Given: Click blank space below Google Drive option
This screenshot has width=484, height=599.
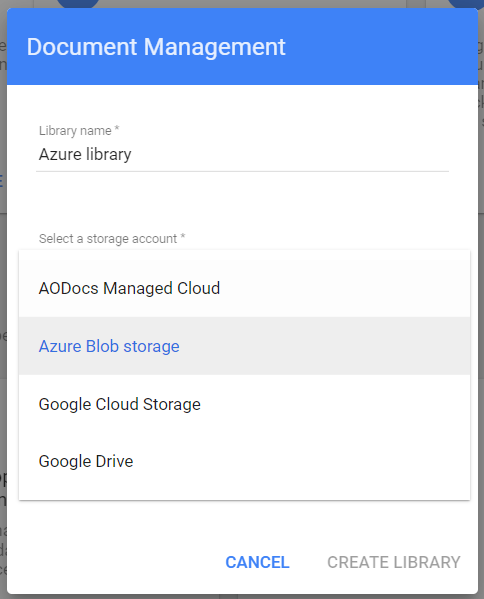Looking at the screenshot, I should pyautogui.click(x=244, y=494).
